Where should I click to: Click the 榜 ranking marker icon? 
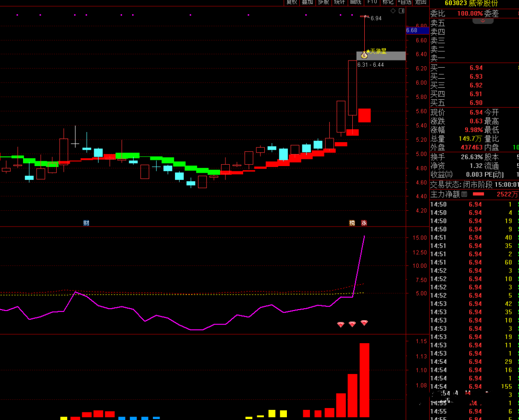coord(352,223)
